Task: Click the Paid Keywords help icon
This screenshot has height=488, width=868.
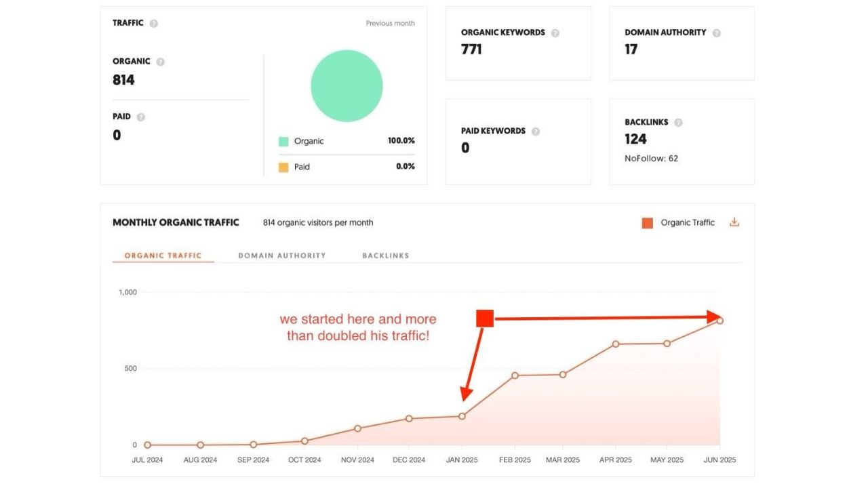Action: tap(536, 131)
